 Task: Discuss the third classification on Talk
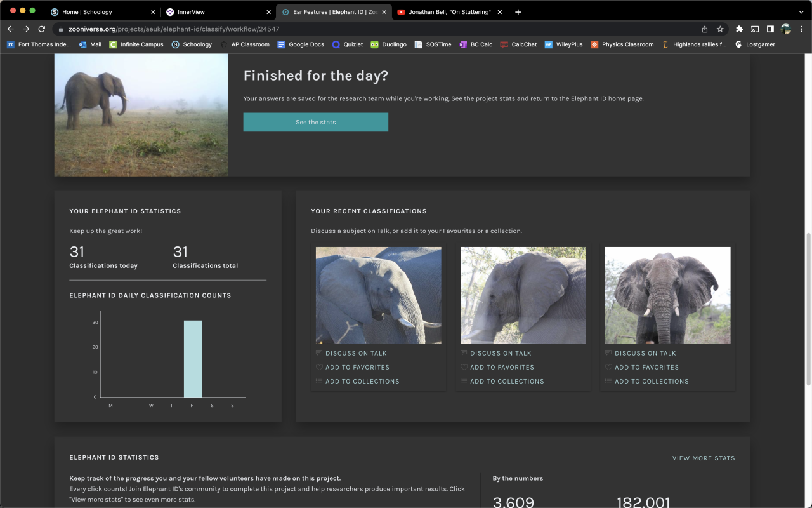tap(641, 353)
